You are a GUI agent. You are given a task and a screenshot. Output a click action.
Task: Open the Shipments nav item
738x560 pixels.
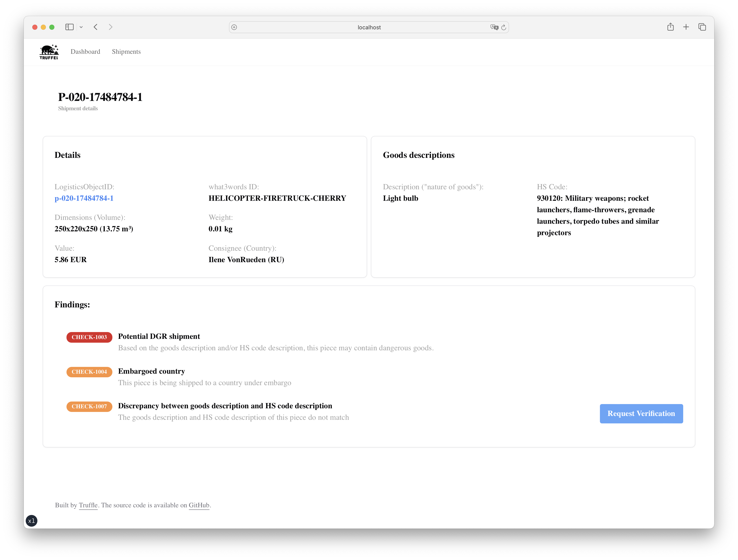(126, 52)
